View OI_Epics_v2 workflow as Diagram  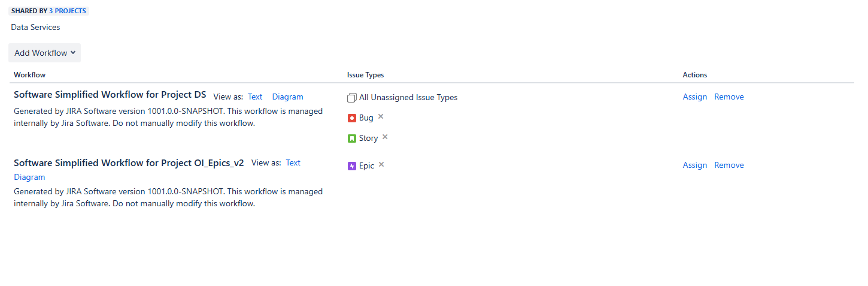tap(29, 177)
